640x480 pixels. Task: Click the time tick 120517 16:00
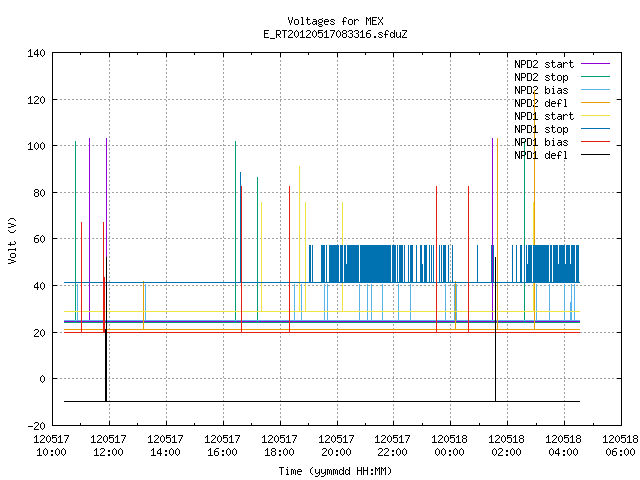pyautogui.click(x=222, y=446)
